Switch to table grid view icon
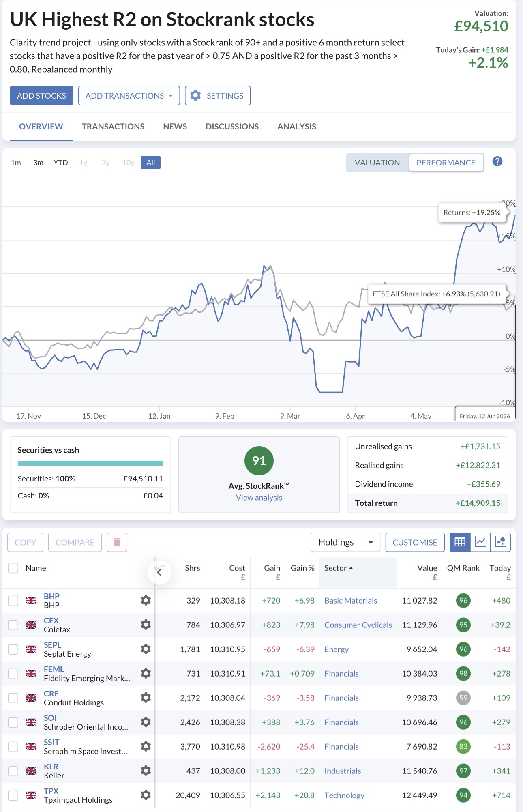The width and height of the screenshot is (523, 812). click(x=460, y=542)
